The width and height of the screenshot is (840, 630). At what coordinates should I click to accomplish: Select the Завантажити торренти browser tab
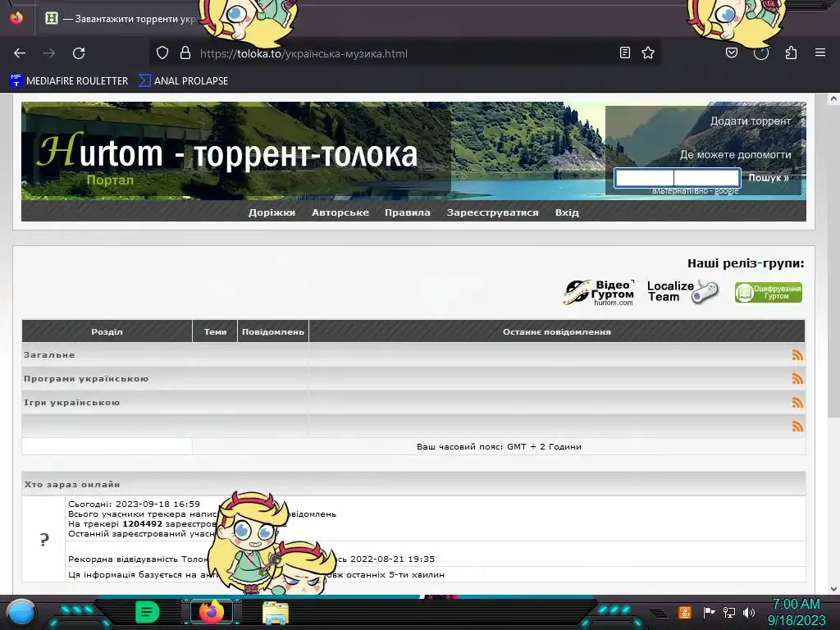click(x=121, y=19)
